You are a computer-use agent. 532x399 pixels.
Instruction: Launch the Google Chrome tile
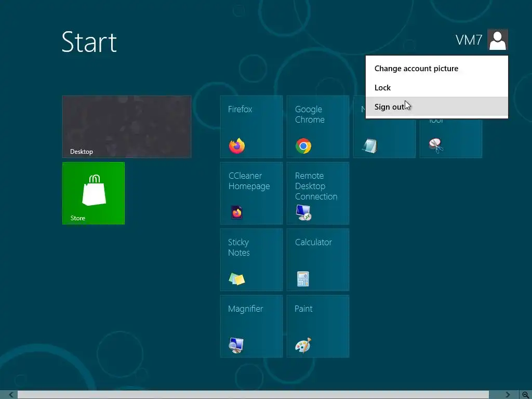(x=318, y=127)
